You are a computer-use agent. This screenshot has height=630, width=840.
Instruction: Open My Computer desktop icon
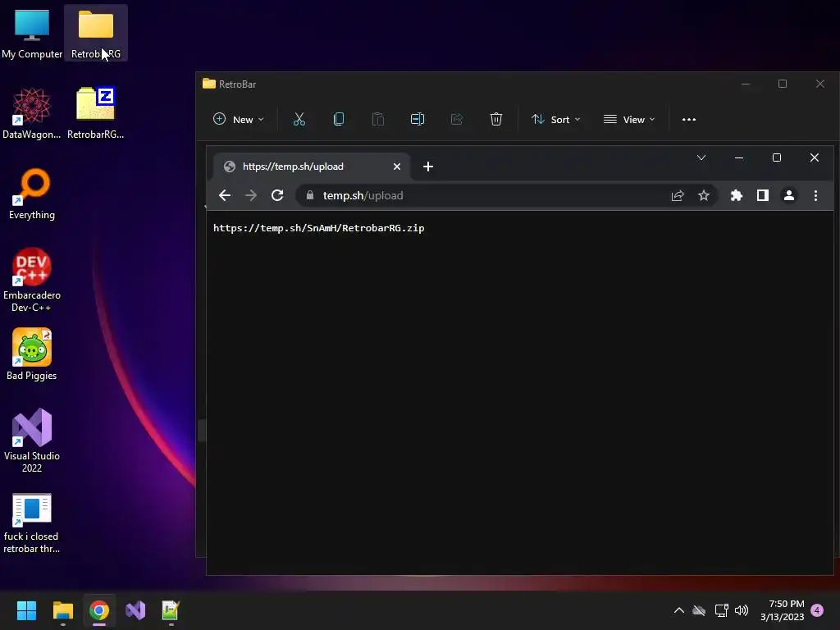pyautogui.click(x=32, y=33)
